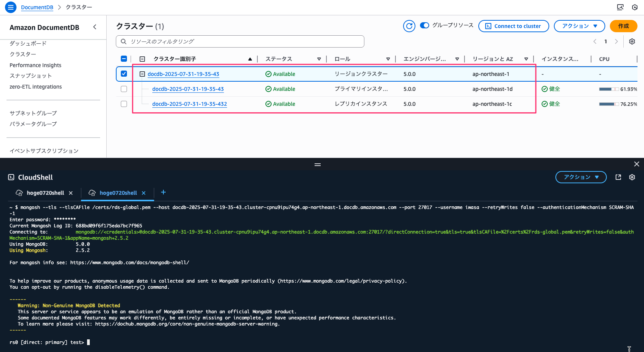Collapse the docdb-2025-07-31-19-35-43 cluster tree
The height and width of the screenshot is (352, 644).
tap(142, 74)
